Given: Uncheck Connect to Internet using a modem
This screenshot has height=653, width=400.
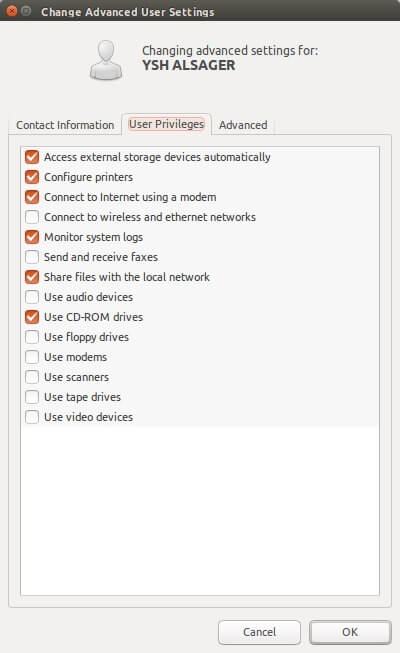Looking at the screenshot, I should point(32,197).
